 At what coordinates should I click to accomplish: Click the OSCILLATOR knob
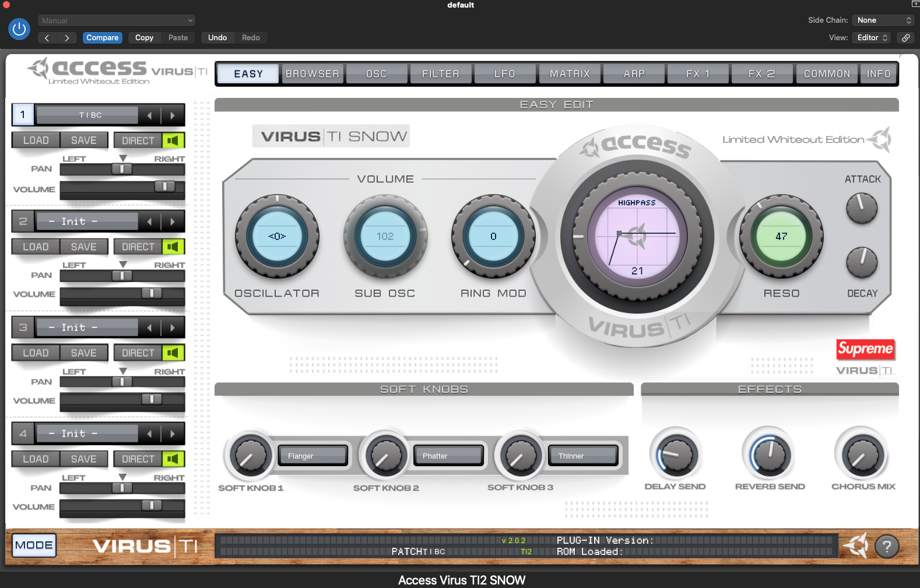277,237
